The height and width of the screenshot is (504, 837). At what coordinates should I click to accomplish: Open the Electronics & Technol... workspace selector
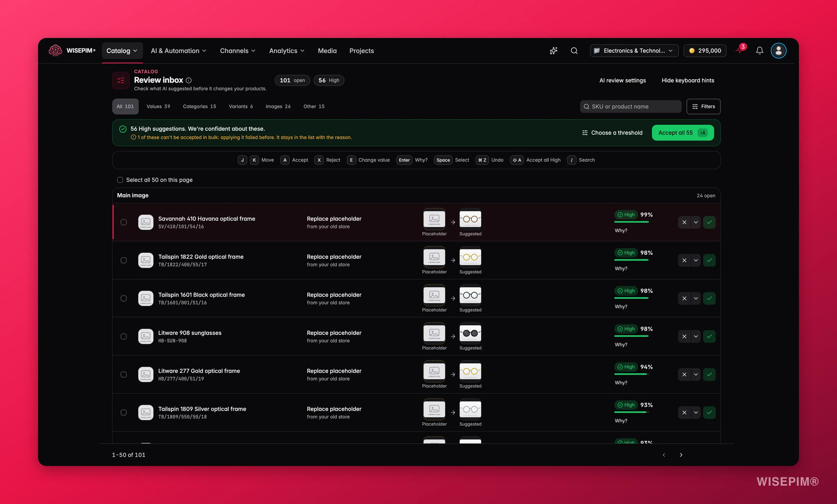634,51
